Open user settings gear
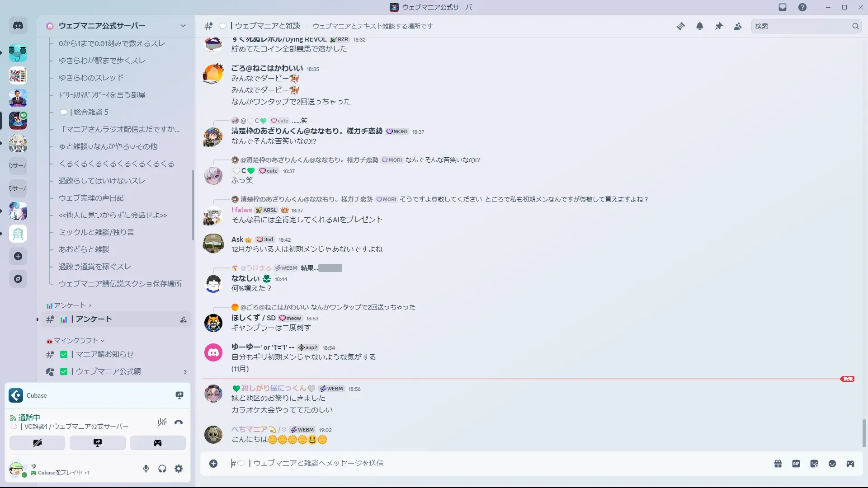The height and width of the screenshot is (488, 868). click(x=179, y=469)
